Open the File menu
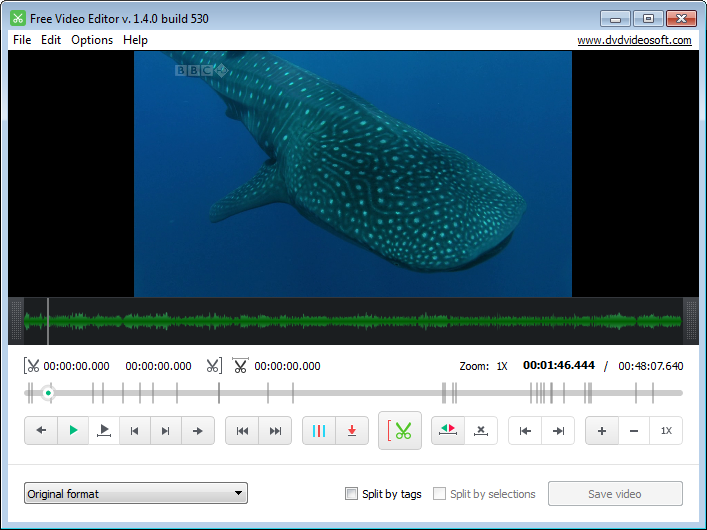The width and height of the screenshot is (707, 530). coord(22,40)
